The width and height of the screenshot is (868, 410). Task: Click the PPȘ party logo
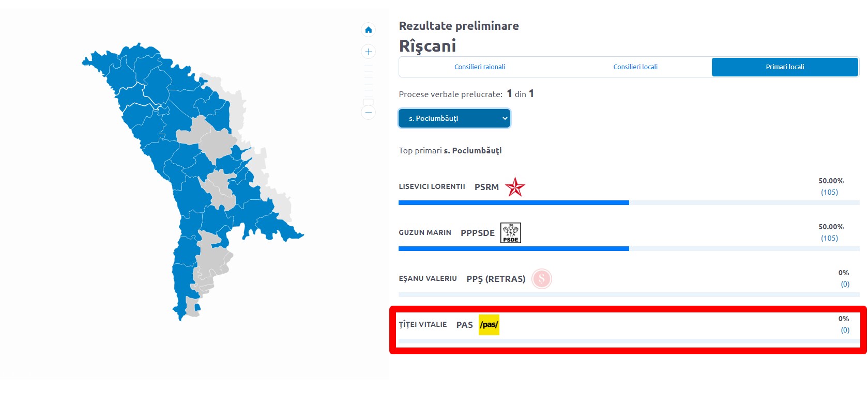pyautogui.click(x=541, y=279)
